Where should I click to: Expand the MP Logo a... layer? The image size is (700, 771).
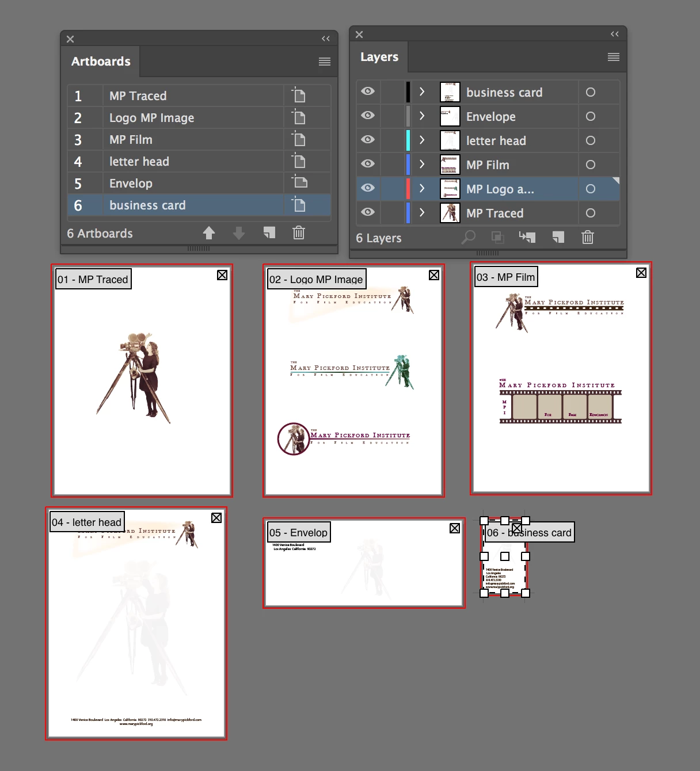[x=422, y=188]
